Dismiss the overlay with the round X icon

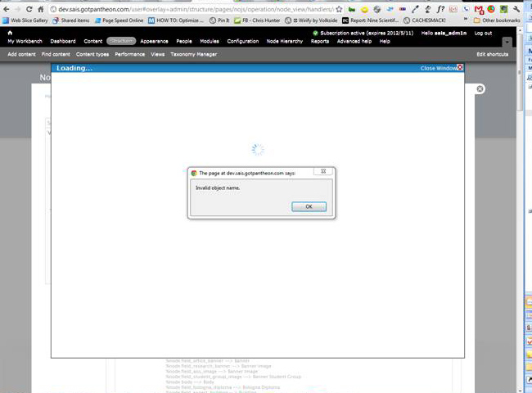(x=480, y=89)
